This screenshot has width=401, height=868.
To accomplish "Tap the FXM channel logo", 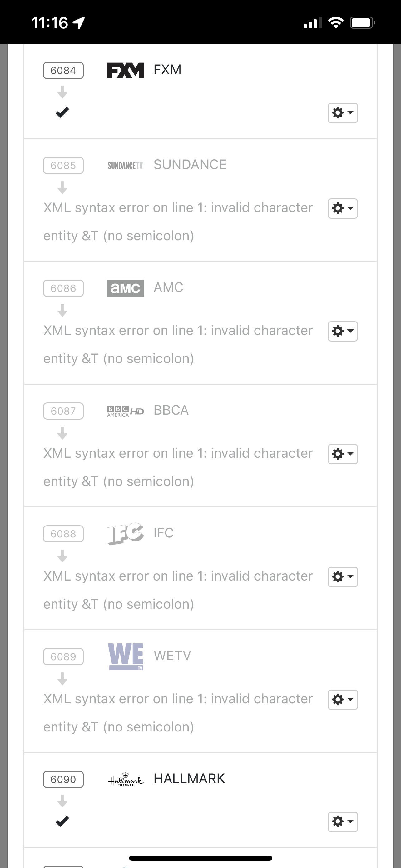I will 125,70.
